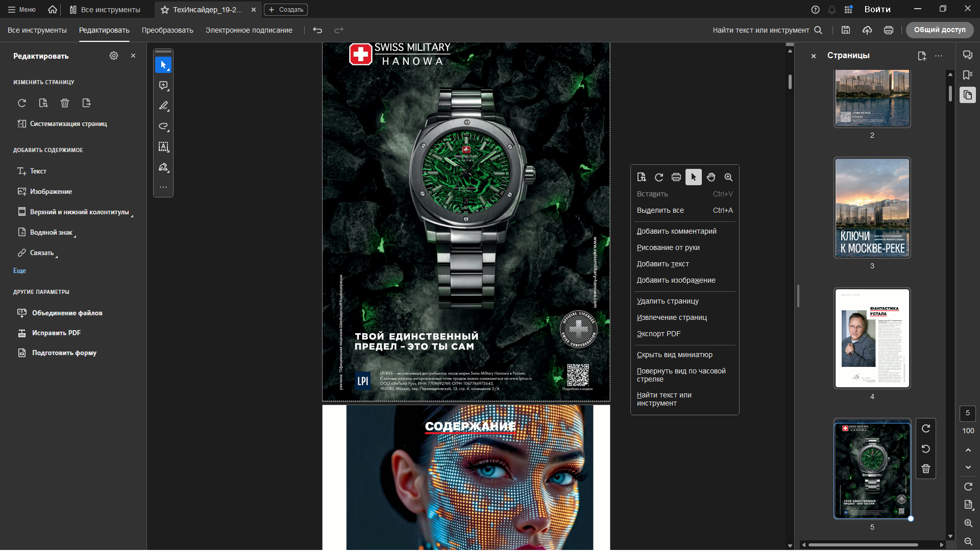Screen dimensions: 980x551
Task: Open the 'Преобразовать' tab
Action: coord(167,30)
